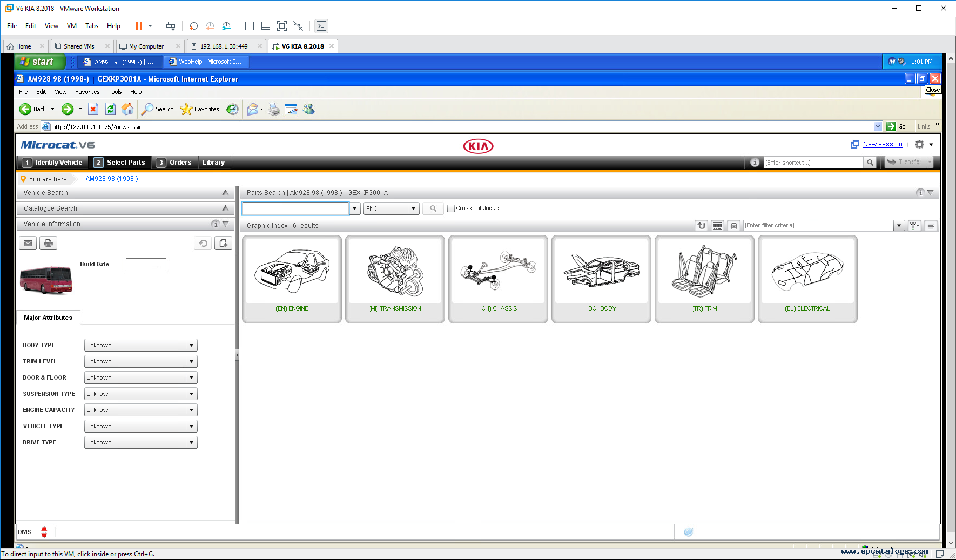Click the Internet Explorer Forward button

[68, 109]
